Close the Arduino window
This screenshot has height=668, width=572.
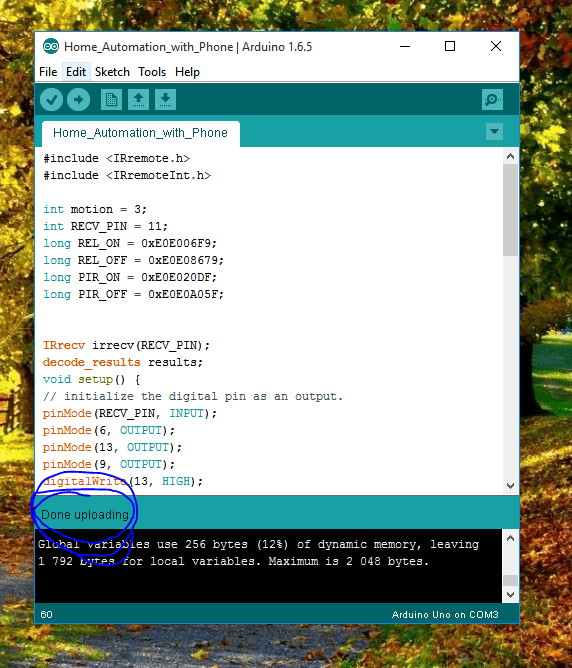(x=496, y=46)
